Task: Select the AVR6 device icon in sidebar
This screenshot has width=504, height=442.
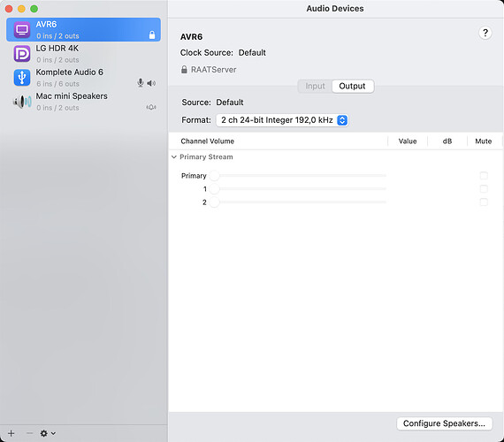Action: 22,30
